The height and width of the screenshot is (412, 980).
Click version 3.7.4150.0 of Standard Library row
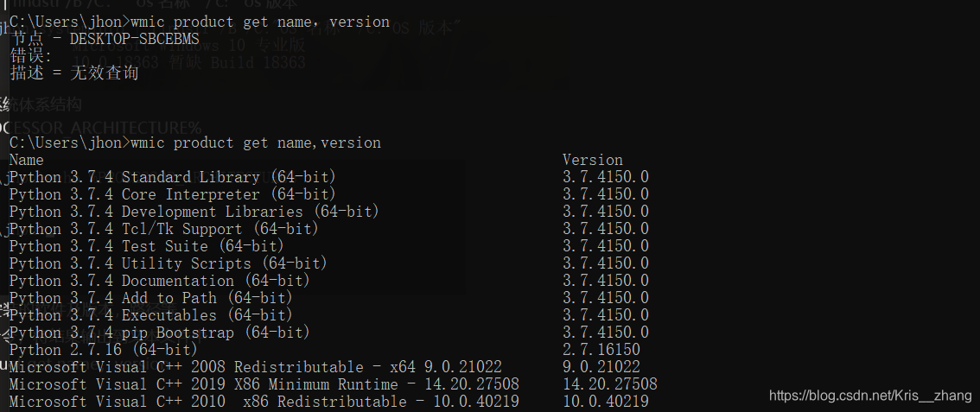606,177
